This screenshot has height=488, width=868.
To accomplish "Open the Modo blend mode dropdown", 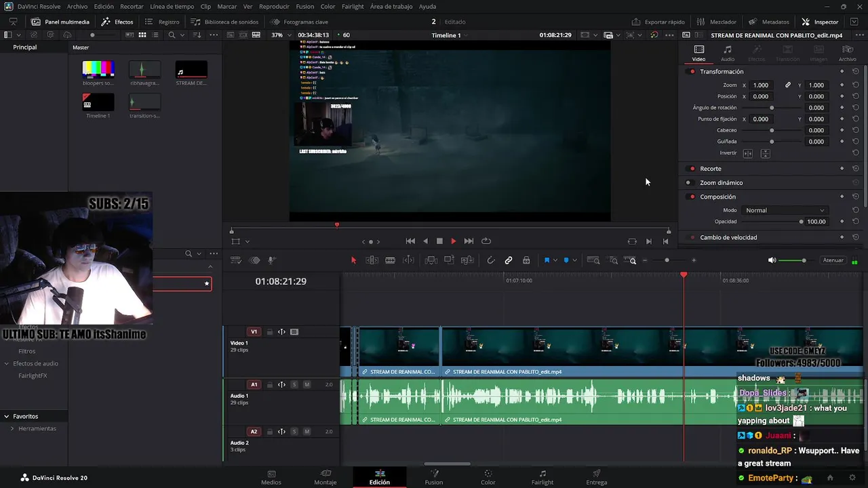I will coord(785,210).
